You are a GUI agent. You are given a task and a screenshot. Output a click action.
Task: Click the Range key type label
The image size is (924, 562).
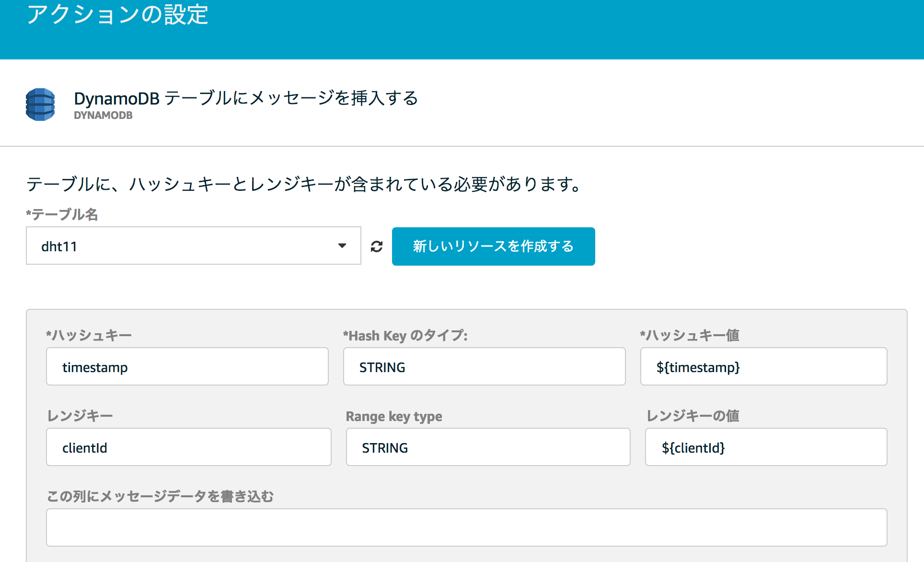pos(394,416)
